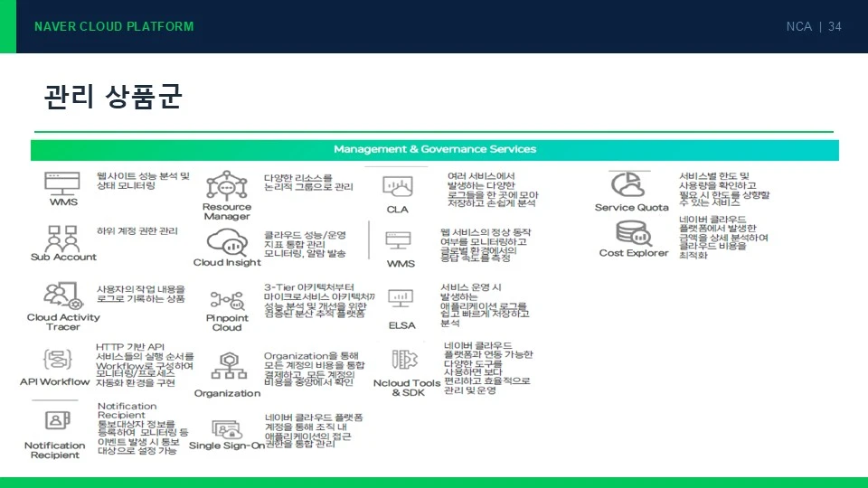Click the Resource Manager label
868x488 pixels.
[x=227, y=211]
